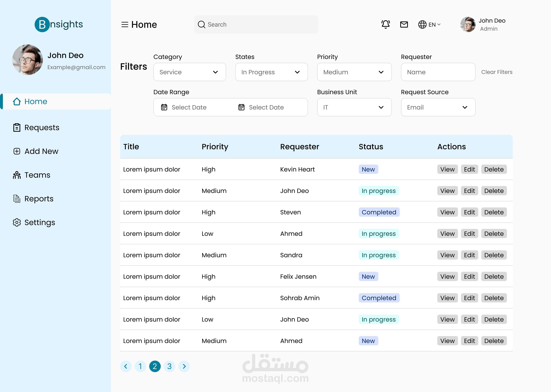
Task: Click the Priority column header
Action: [215, 146]
